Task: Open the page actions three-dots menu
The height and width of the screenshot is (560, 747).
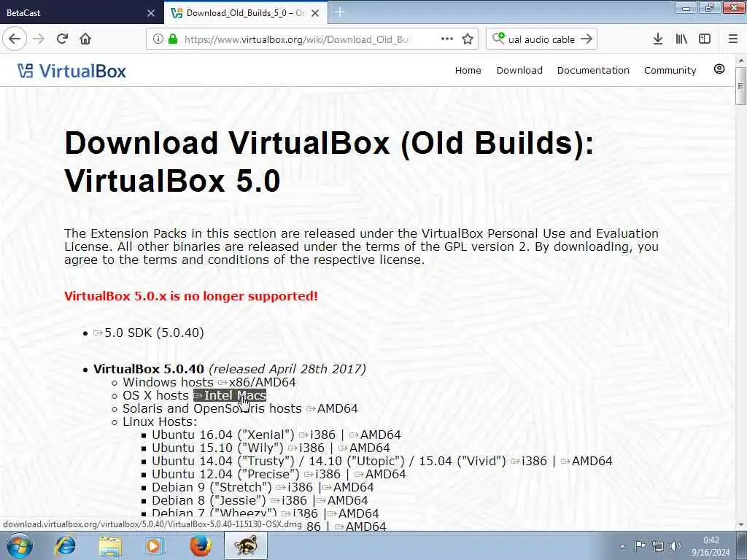Action: pos(447,39)
